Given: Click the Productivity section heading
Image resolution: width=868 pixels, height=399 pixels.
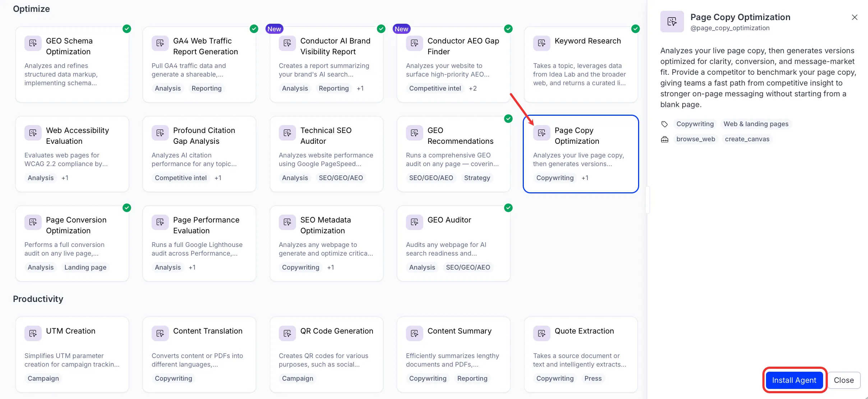Looking at the screenshot, I should (x=38, y=299).
